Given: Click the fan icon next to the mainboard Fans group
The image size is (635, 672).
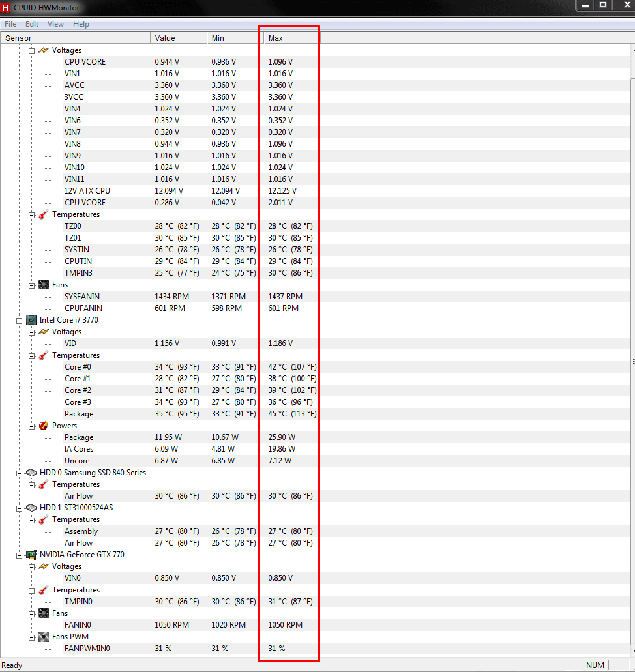Looking at the screenshot, I should click(x=43, y=285).
